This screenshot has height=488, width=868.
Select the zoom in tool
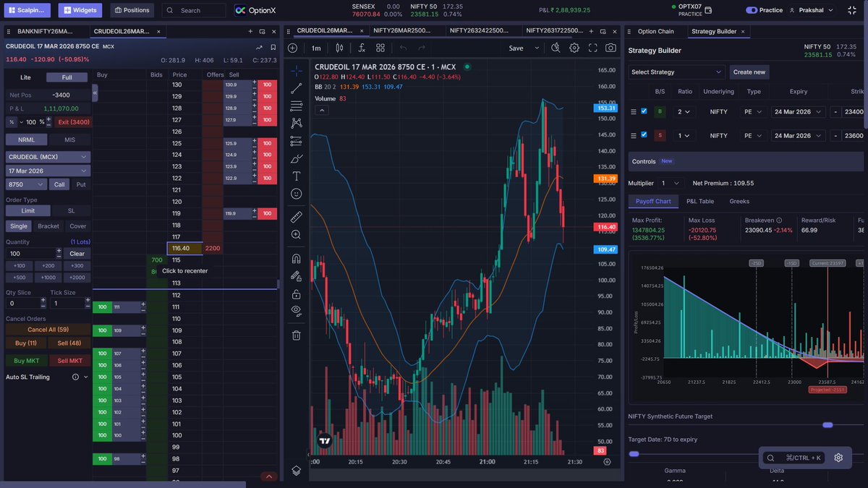297,234
